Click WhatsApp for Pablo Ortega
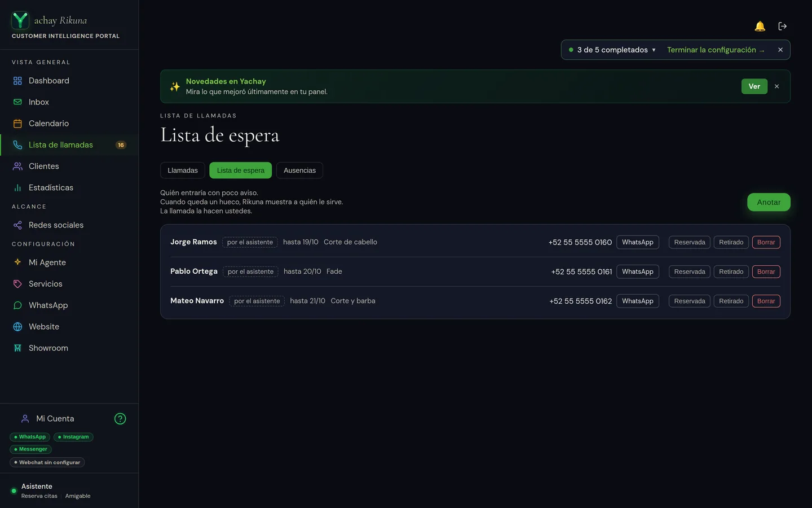Screen dimensions: 812x508 point(637,271)
